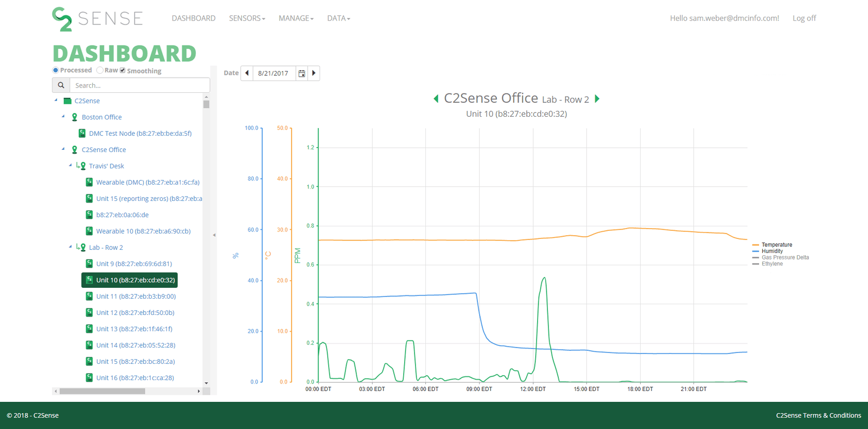
Task: Show next sensor with green right arrow
Action: tap(597, 99)
